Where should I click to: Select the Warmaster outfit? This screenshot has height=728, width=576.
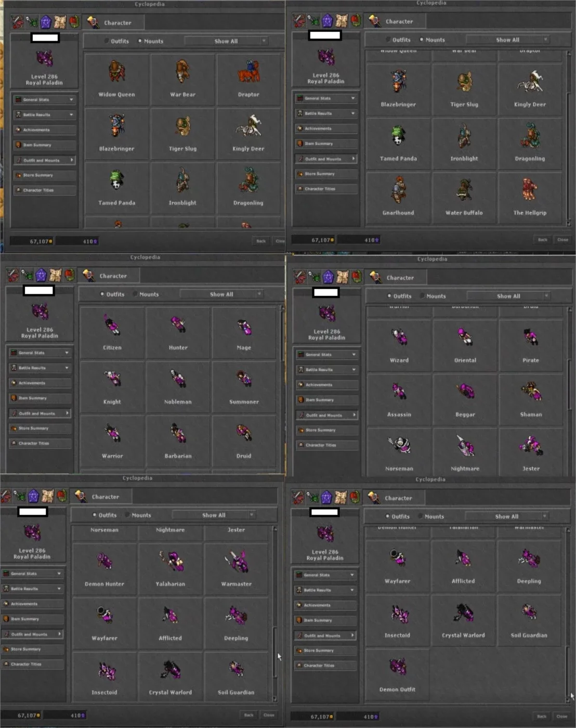[236, 569]
